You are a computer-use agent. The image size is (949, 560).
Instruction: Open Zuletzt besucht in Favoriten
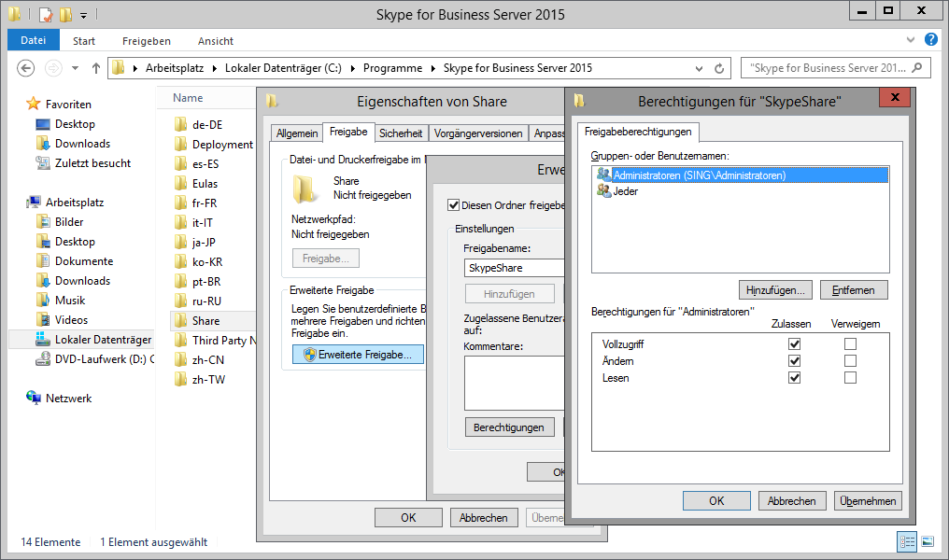tap(92, 163)
